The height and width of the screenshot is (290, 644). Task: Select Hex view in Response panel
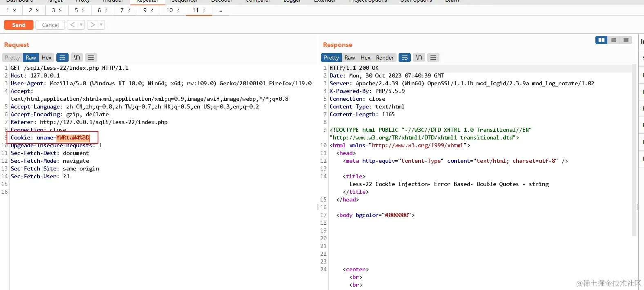tap(365, 58)
